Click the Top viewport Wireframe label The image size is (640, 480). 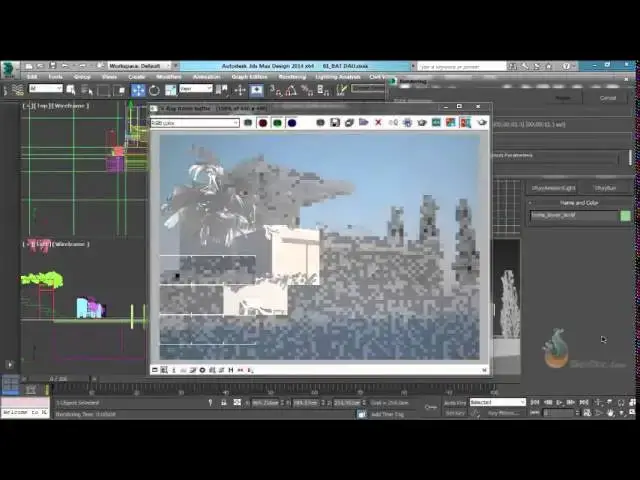[x=71, y=106]
